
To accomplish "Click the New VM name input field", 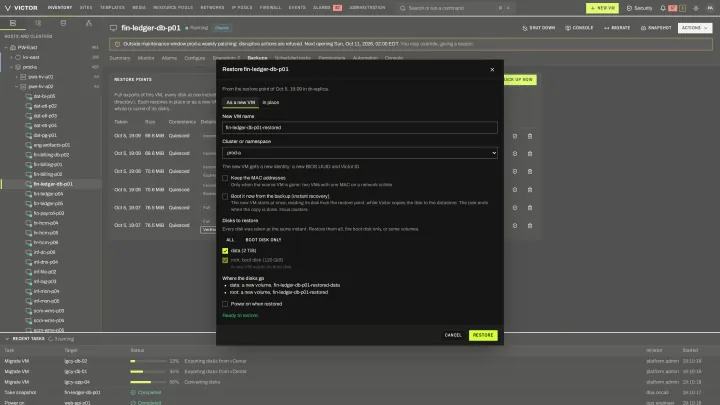I will point(360,128).
